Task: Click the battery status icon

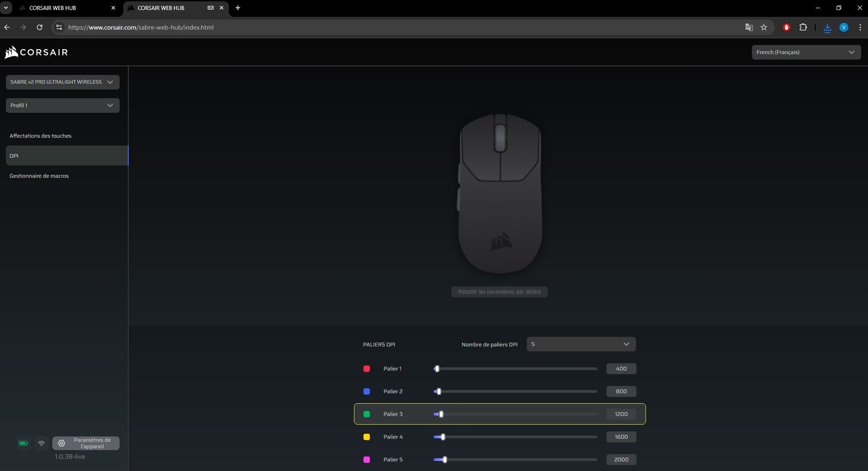Action: 23,443
